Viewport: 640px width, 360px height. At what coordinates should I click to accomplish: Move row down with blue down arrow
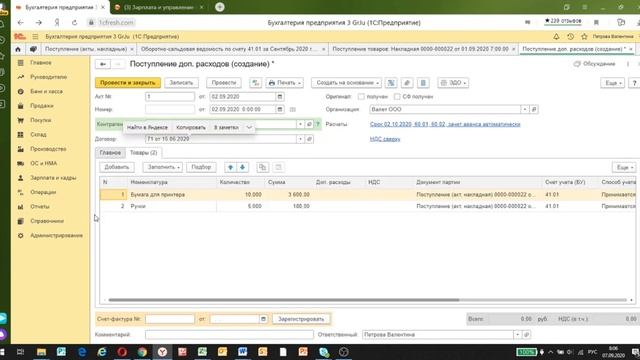coord(242,167)
